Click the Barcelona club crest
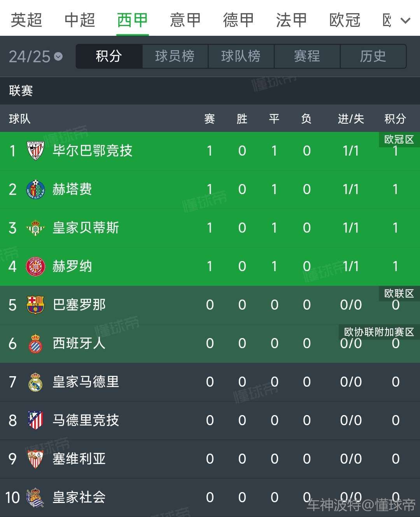 pyautogui.click(x=35, y=305)
